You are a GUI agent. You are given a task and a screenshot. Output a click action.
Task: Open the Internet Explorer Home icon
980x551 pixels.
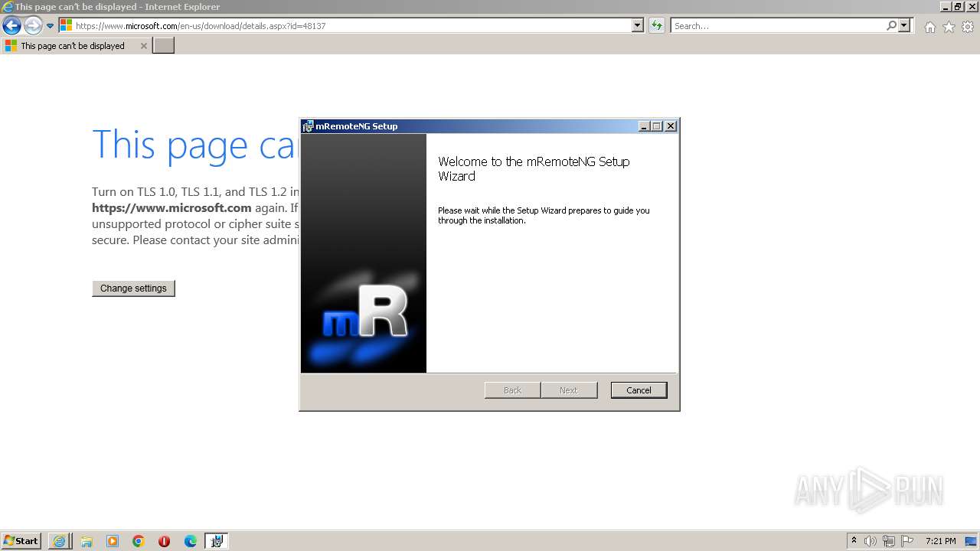click(x=929, y=27)
